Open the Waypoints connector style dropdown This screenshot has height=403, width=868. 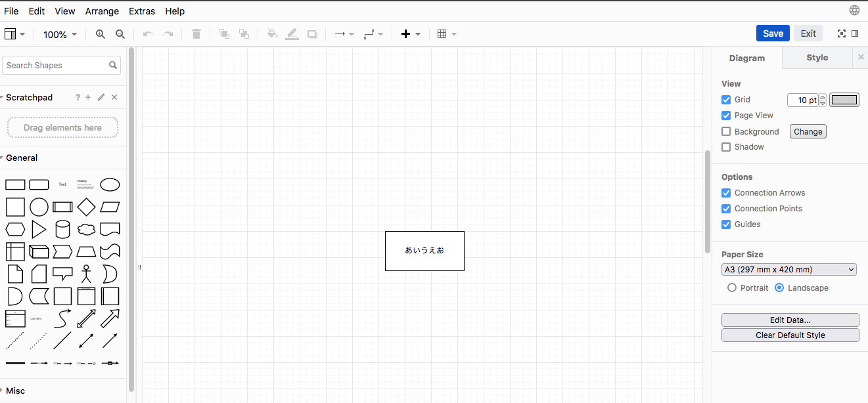[373, 34]
